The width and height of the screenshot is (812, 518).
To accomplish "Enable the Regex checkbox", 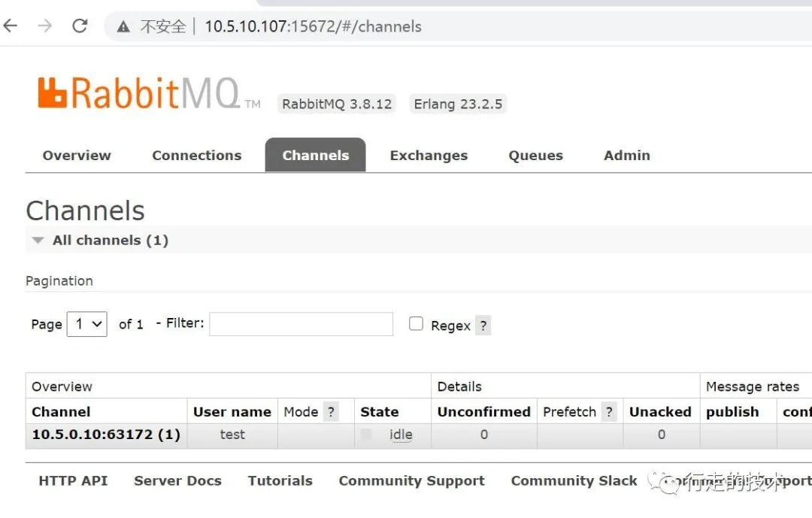I will tap(416, 324).
